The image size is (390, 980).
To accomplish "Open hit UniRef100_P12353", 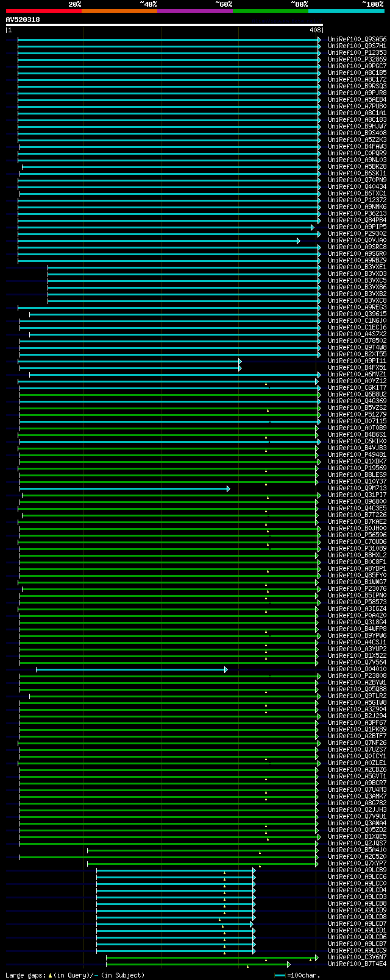I will [x=357, y=52].
